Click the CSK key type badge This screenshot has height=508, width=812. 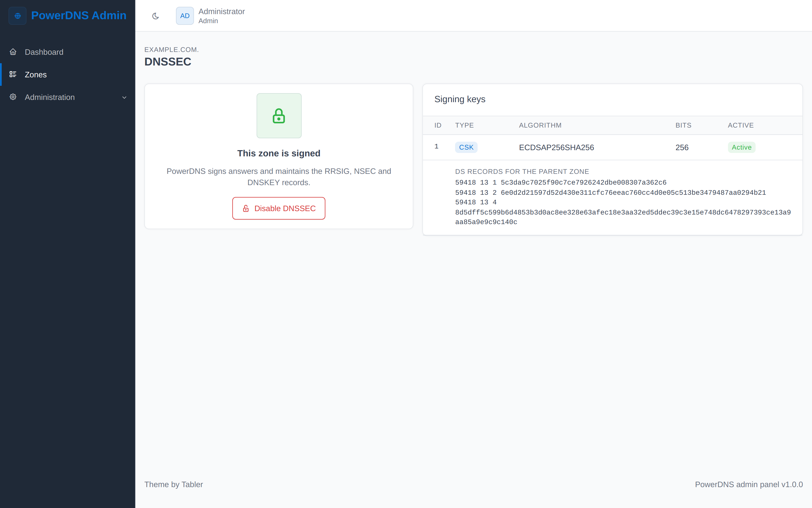[x=466, y=147]
